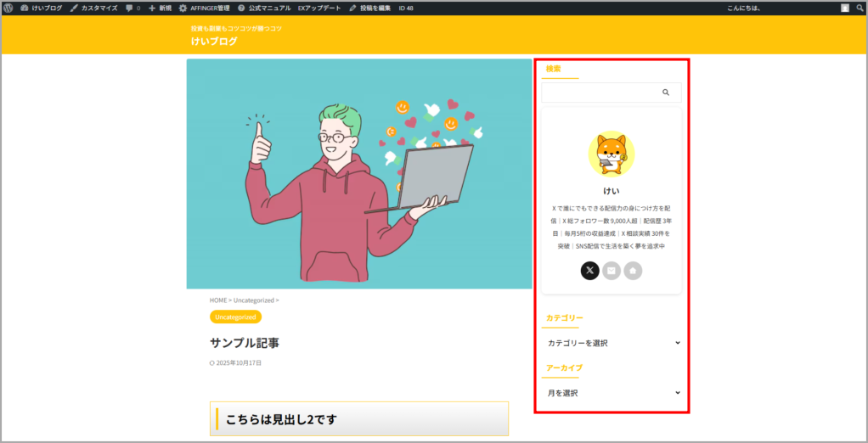Click the featured image of hoodie man

tap(358, 174)
